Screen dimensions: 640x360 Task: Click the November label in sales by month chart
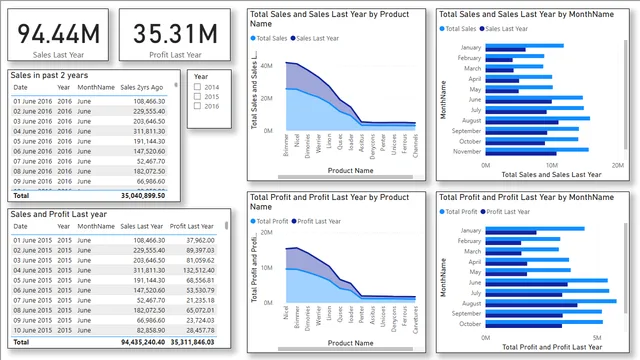(x=467, y=151)
